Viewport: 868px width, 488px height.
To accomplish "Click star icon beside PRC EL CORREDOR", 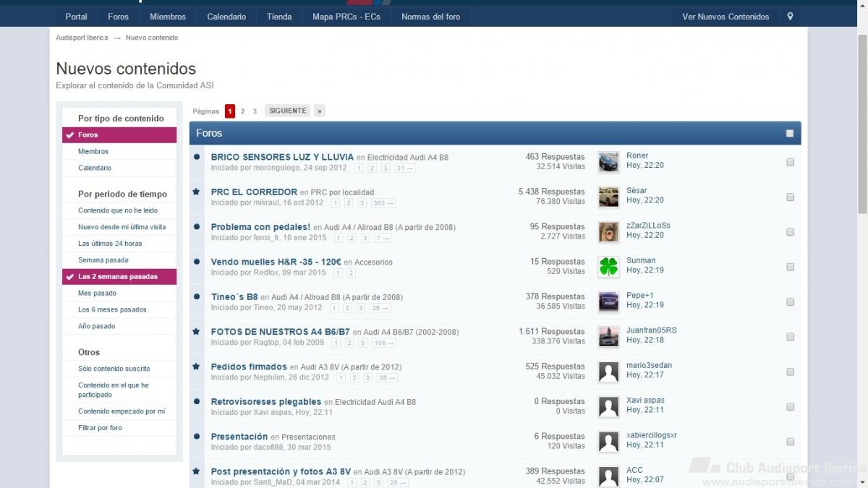I will tap(197, 192).
